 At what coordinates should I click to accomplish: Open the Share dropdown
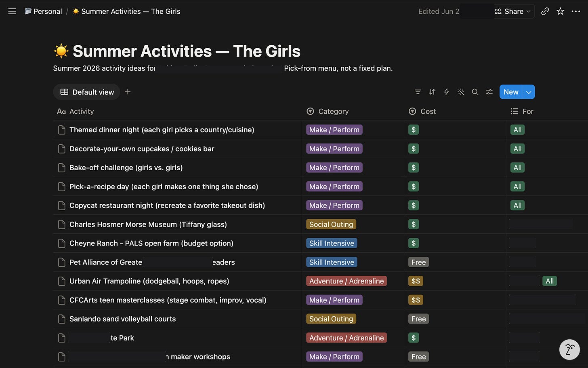[512, 11]
